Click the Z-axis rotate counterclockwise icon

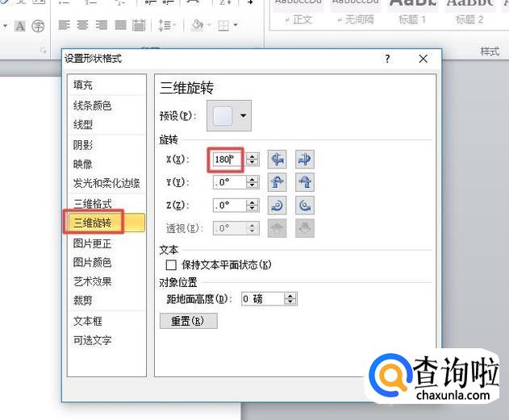tap(304, 206)
